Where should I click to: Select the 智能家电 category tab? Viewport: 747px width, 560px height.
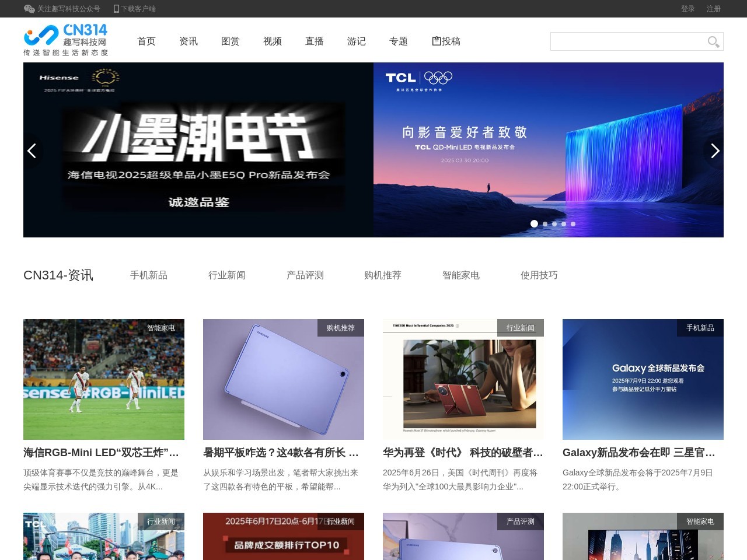point(460,275)
